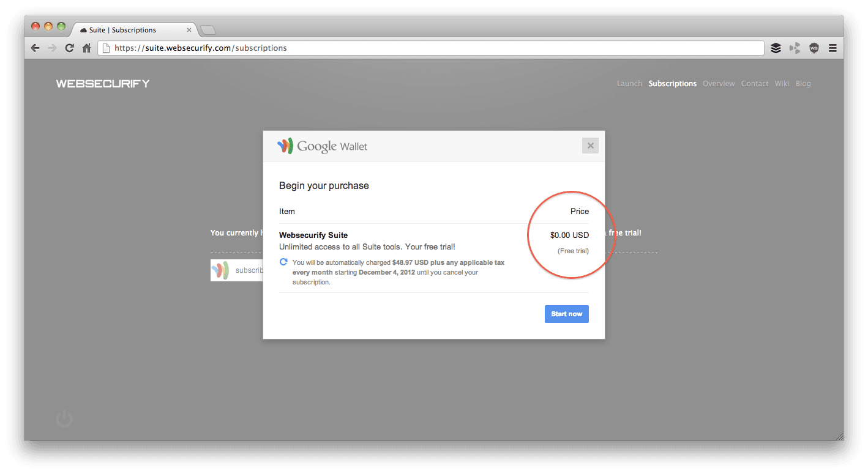The height and width of the screenshot is (474, 868).
Task: Open the browser home page icon
Action: [x=87, y=48]
